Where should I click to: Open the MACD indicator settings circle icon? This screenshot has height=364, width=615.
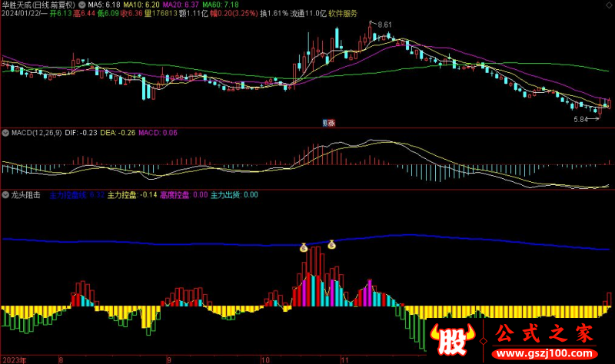pyautogui.click(x=6, y=133)
